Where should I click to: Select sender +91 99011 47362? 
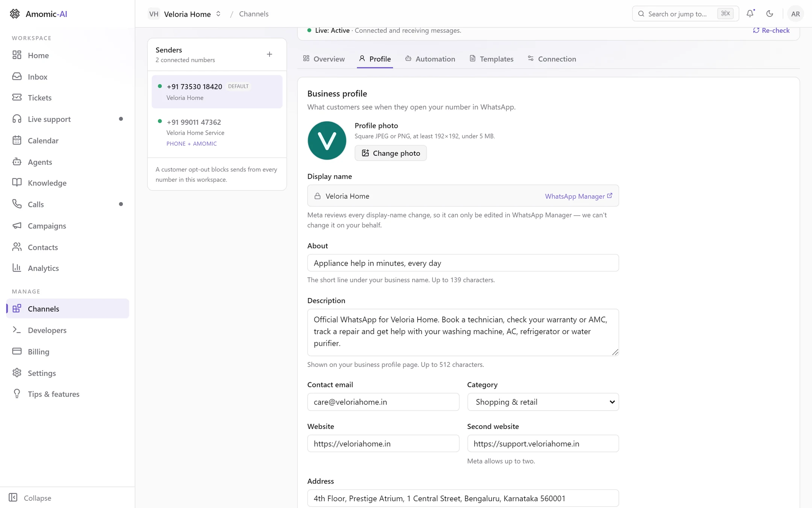pos(217,132)
